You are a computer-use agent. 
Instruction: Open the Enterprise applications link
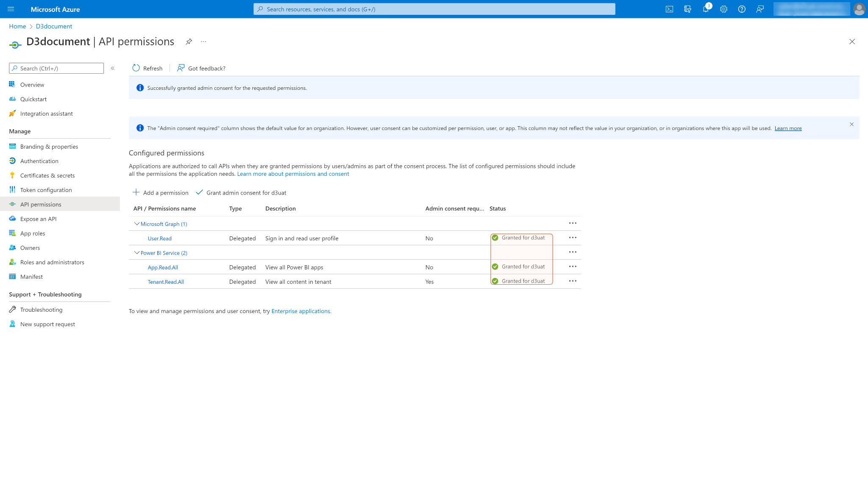tap(300, 311)
